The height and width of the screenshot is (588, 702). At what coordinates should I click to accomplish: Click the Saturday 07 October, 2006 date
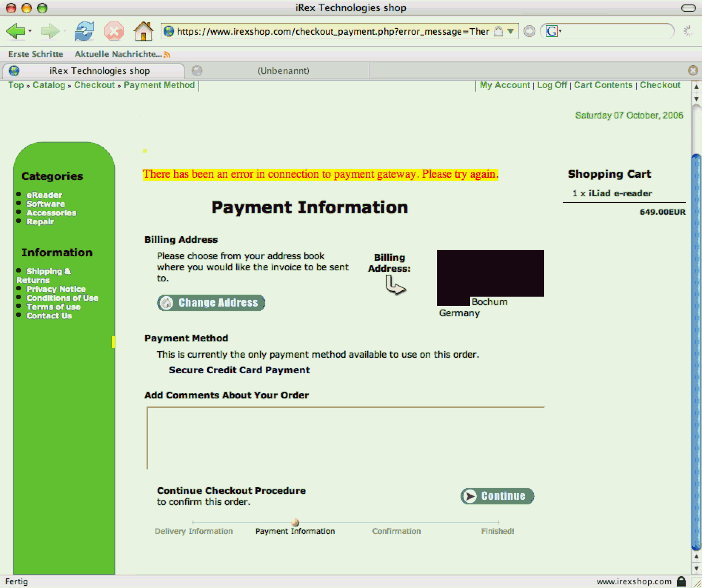click(x=629, y=116)
